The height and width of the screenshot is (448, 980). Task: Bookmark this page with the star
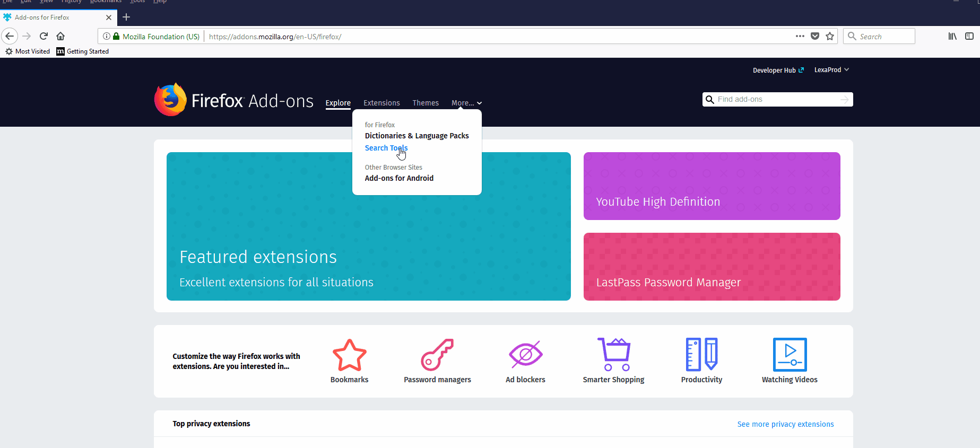830,36
